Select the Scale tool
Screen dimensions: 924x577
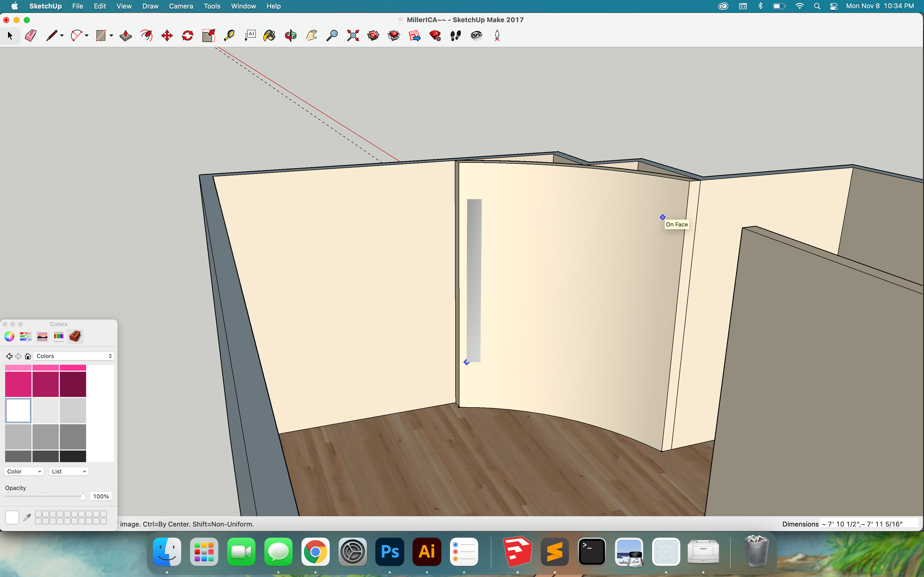[x=209, y=36]
